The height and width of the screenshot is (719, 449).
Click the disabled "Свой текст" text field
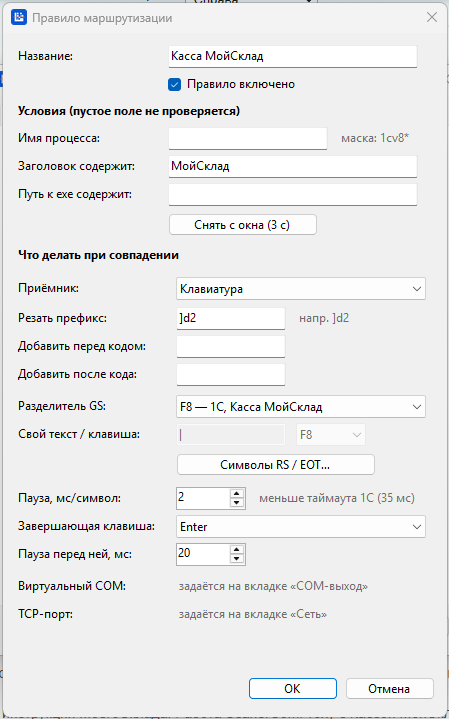(231, 434)
